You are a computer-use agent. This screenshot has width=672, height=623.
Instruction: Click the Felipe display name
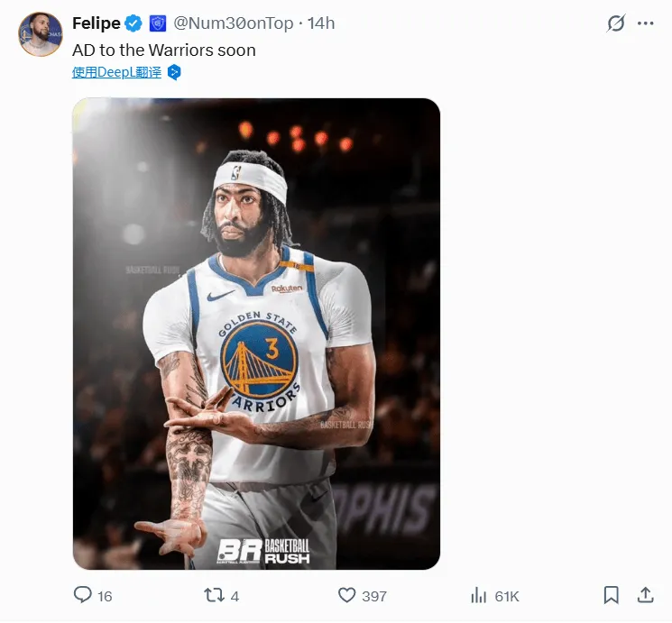point(96,23)
